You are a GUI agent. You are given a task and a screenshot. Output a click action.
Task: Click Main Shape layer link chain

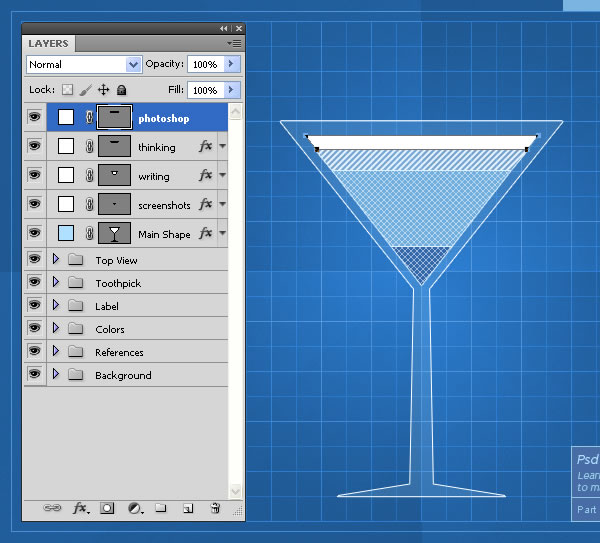pyautogui.click(x=89, y=233)
